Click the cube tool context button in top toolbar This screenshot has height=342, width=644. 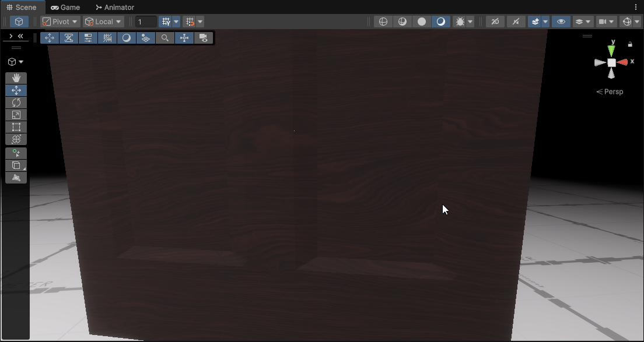click(19, 22)
